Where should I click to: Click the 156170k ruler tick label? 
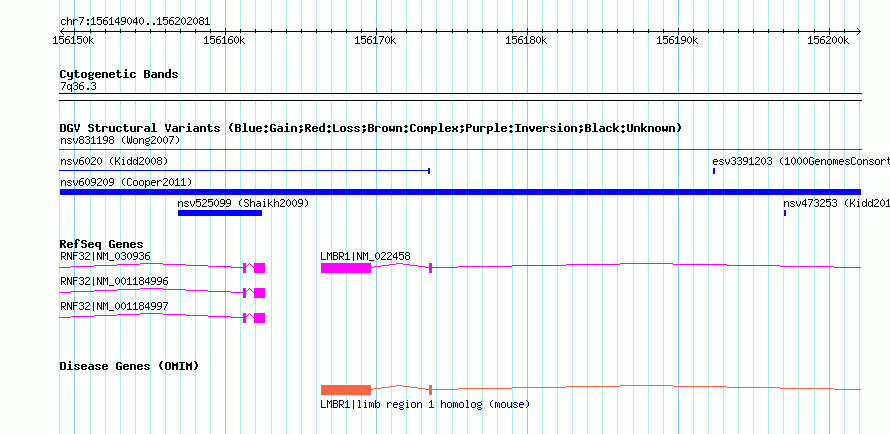coord(375,40)
